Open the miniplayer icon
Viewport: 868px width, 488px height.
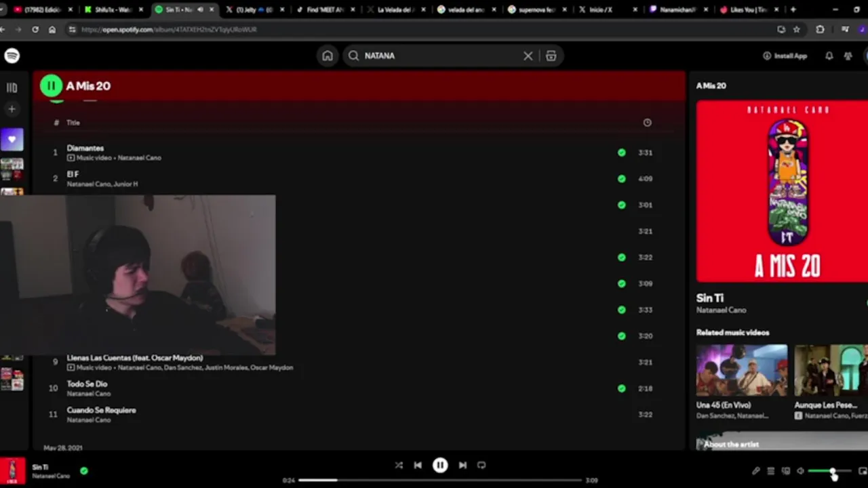click(863, 471)
